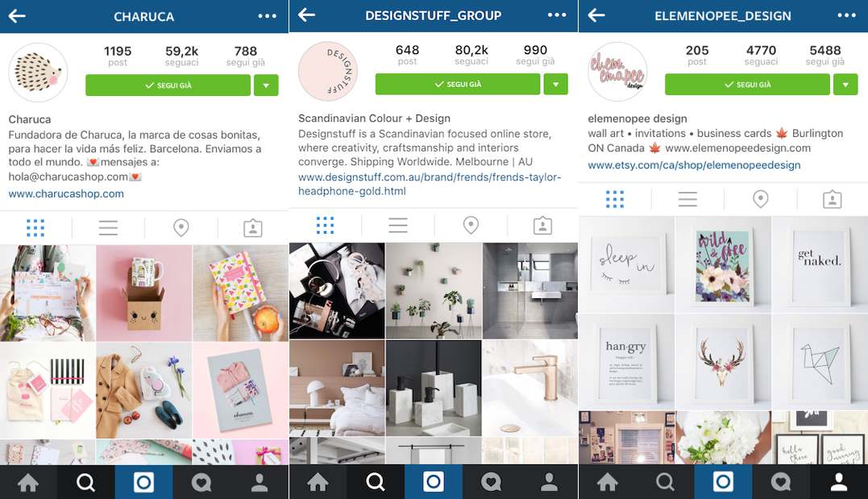Toggle the SEGUI GIÀ follow button for Charuca
868x499 pixels.
[x=168, y=85]
